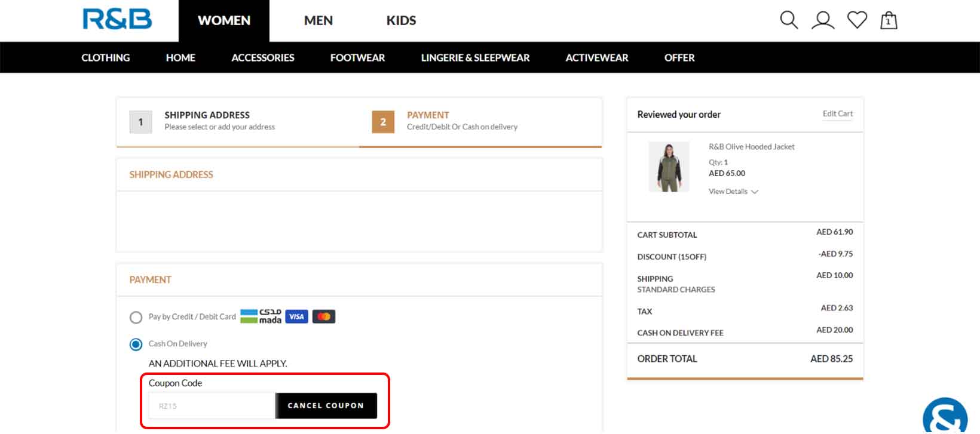Click the ORDER TOTAL AED 85.25 amount

(831, 359)
